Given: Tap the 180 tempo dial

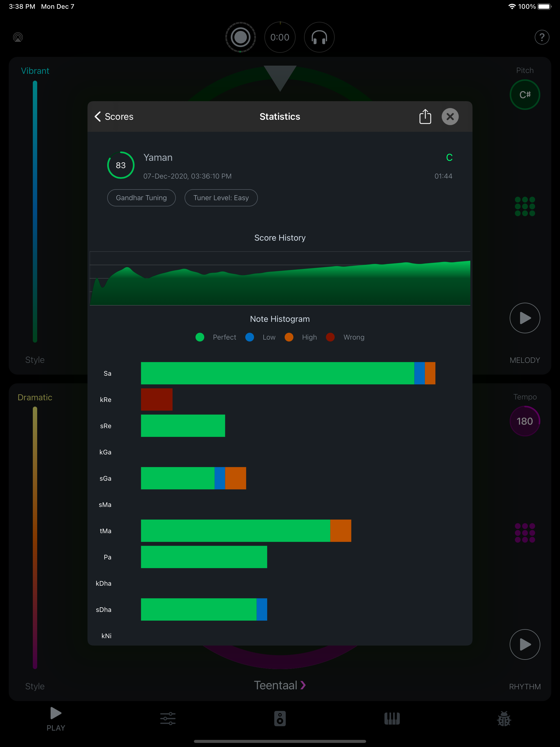Looking at the screenshot, I should pyautogui.click(x=524, y=421).
